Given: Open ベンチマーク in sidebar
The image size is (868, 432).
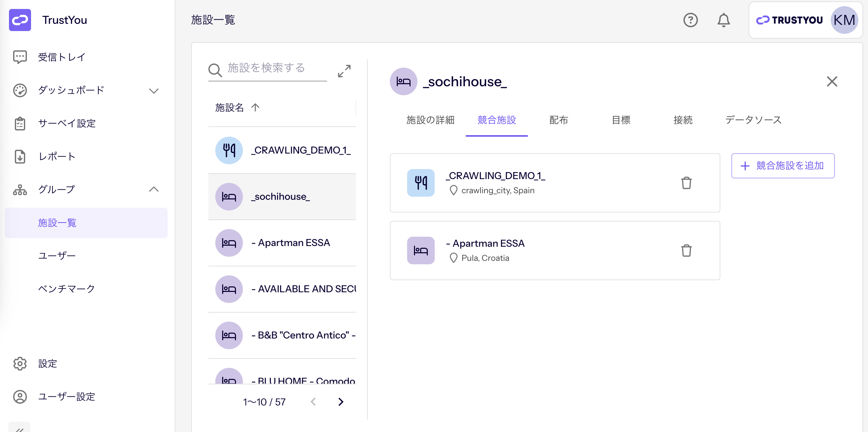Looking at the screenshot, I should [x=67, y=289].
